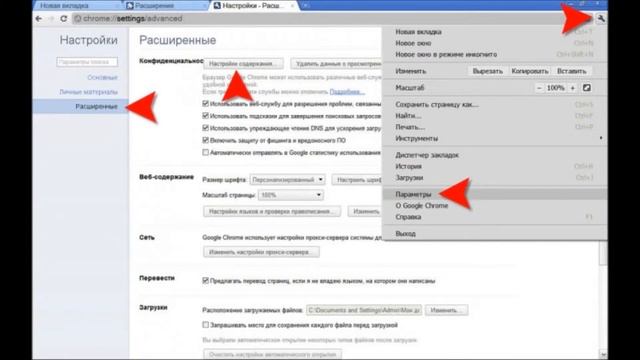Open Основные settings section
Viewport: 640px width, 360px height.
[x=102, y=77]
